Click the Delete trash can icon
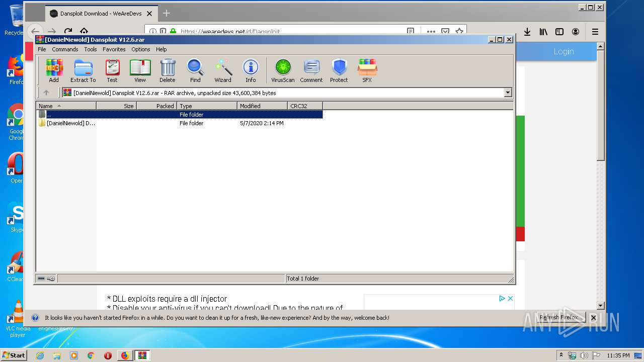 click(168, 71)
